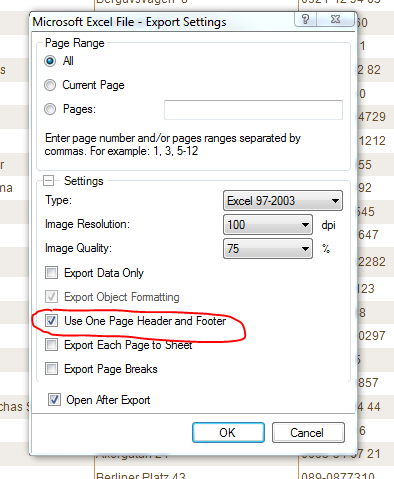Open the Image Quality dropdown
This screenshot has width=394, height=479.
tap(268, 249)
